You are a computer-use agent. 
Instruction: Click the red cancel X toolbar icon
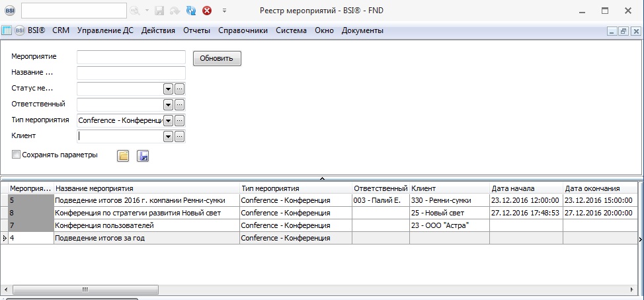pos(207,11)
